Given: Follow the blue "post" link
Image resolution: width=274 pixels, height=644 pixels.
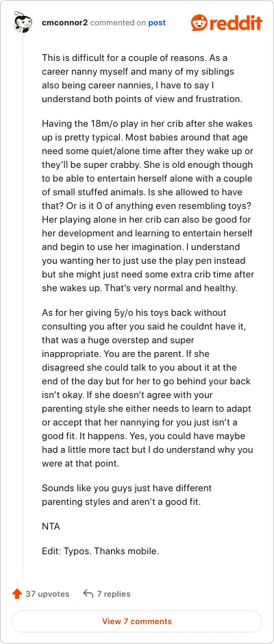Looking at the screenshot, I should [x=157, y=23].
